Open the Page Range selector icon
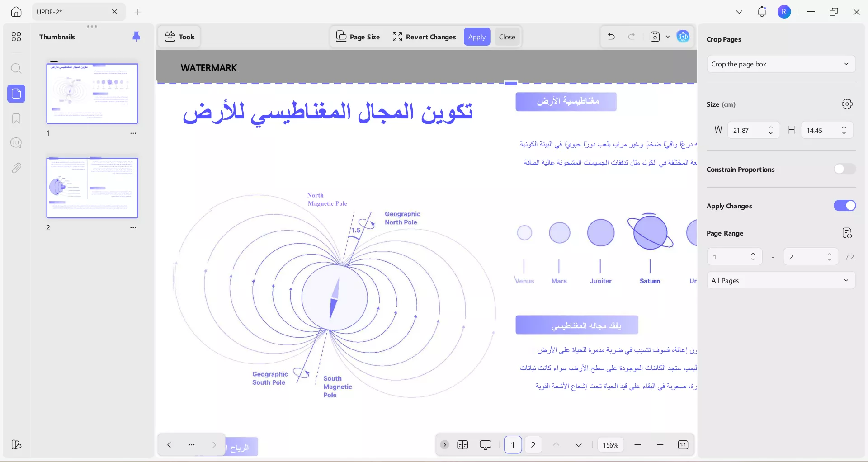The image size is (868, 462). [847, 233]
